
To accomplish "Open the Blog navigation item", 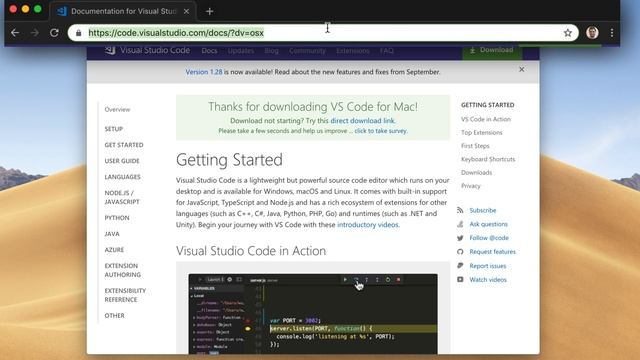I will click(271, 51).
